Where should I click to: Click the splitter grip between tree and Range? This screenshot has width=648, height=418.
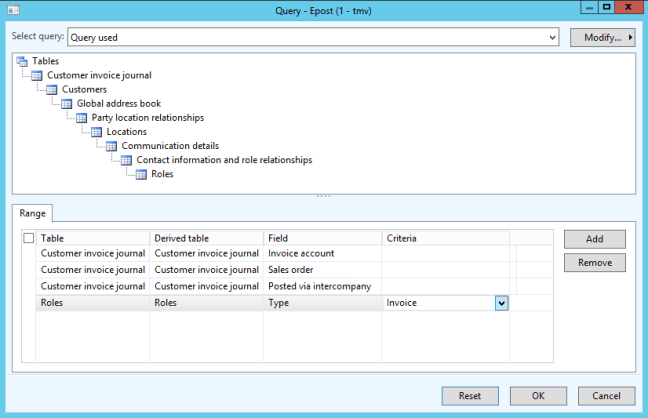click(324, 196)
